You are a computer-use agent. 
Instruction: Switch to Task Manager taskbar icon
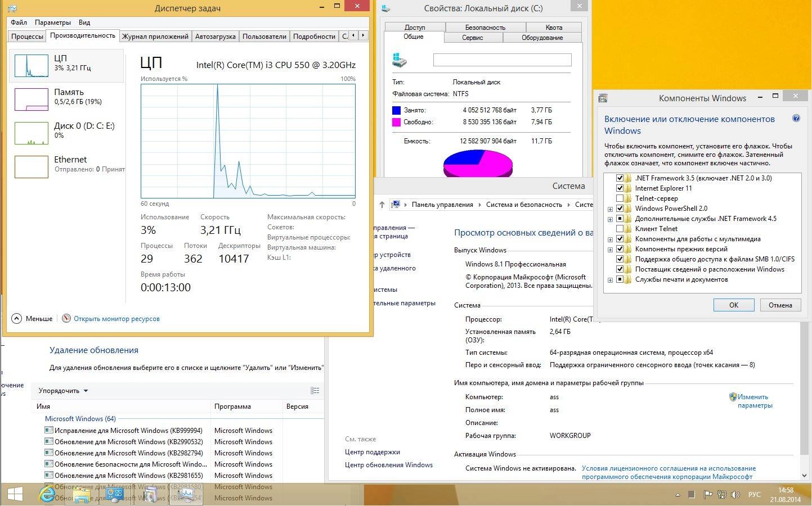coord(186,495)
